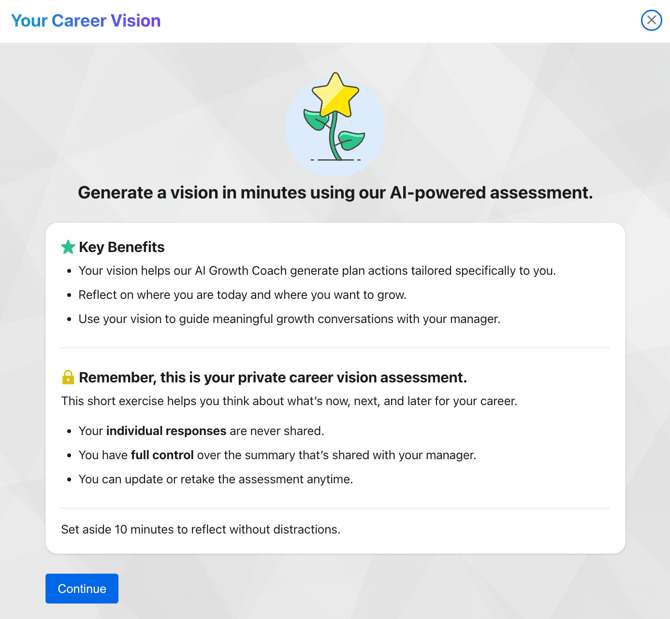Select the "Your Career Vision" title

click(x=85, y=20)
